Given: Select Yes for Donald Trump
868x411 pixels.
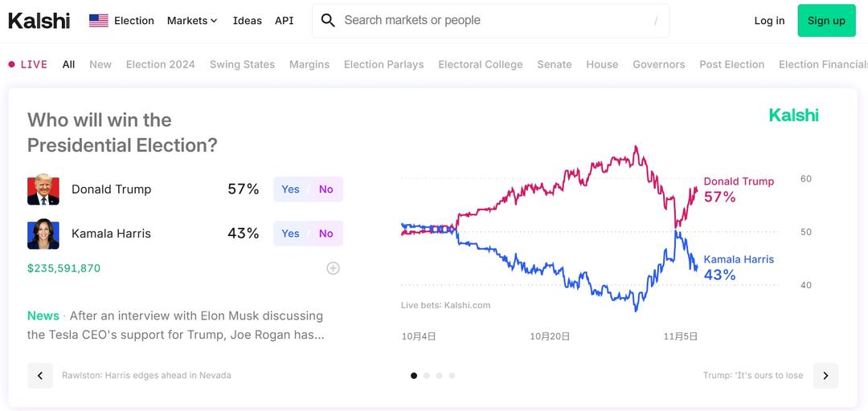Looking at the screenshot, I should (x=290, y=189).
